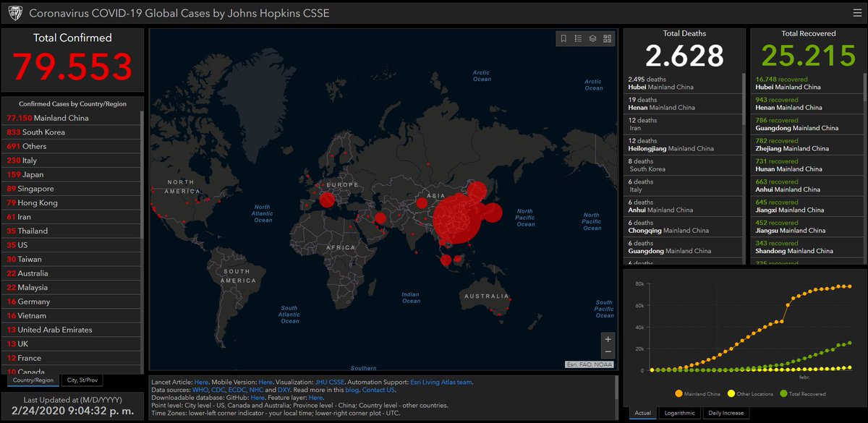868x423 pixels.
Task: Select Thailand in country list
Action: coord(72,231)
